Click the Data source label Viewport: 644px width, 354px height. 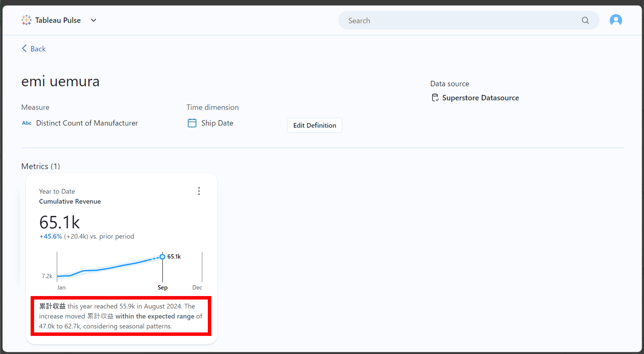(450, 84)
